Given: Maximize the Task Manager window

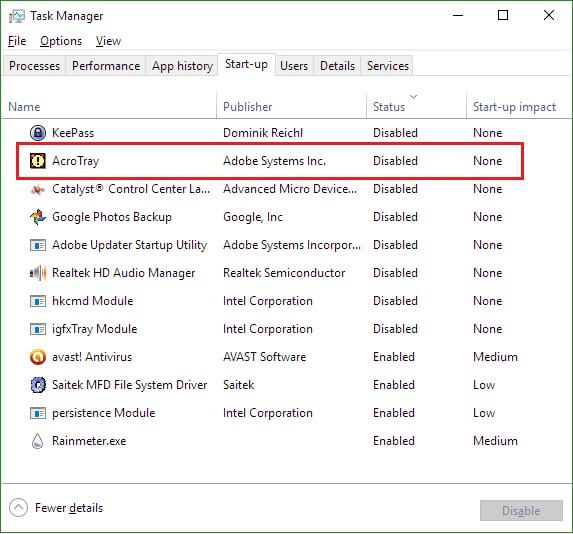Looking at the screenshot, I should click(503, 15).
